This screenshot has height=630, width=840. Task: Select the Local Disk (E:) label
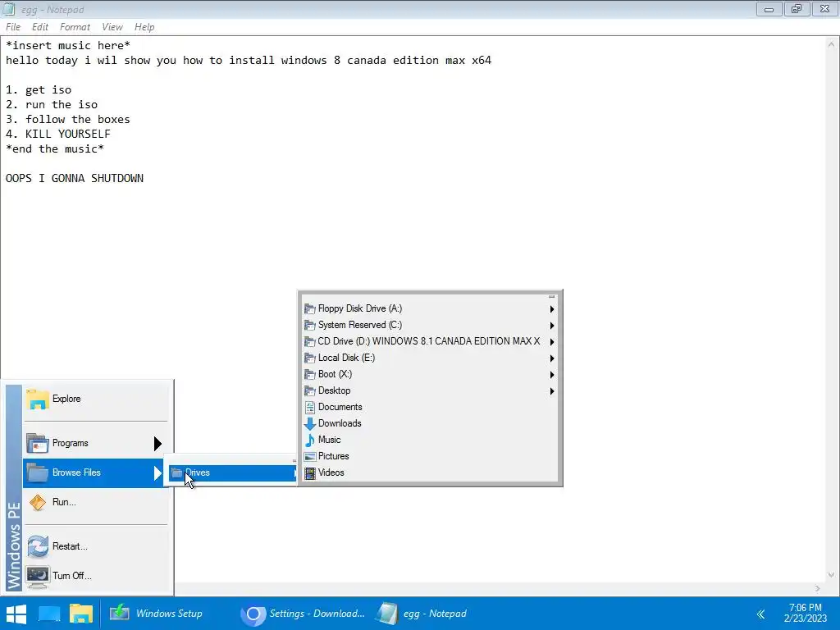pyautogui.click(x=347, y=358)
